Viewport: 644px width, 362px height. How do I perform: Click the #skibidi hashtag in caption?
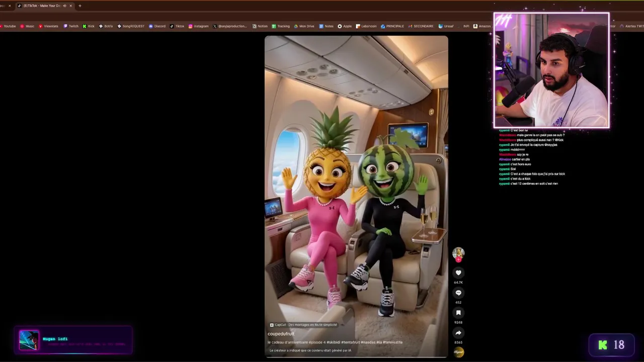(333, 342)
